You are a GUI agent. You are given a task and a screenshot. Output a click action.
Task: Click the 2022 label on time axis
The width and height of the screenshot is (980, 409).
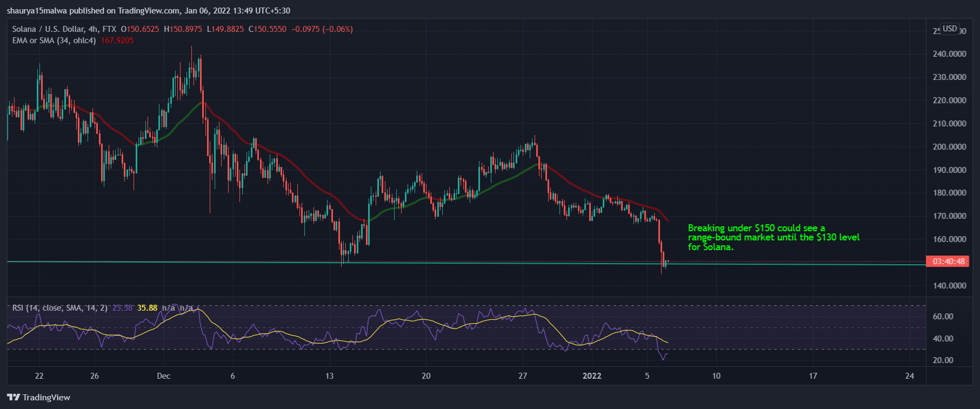(592, 376)
